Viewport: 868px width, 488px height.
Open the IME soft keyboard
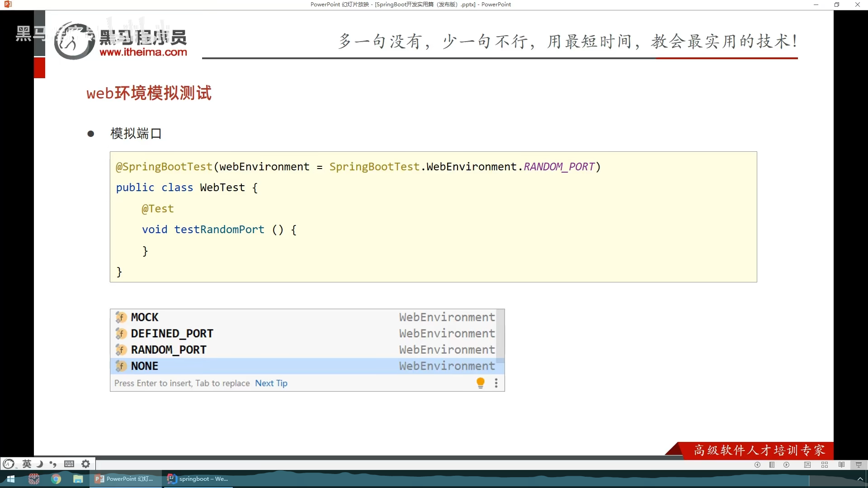pyautogui.click(x=69, y=464)
